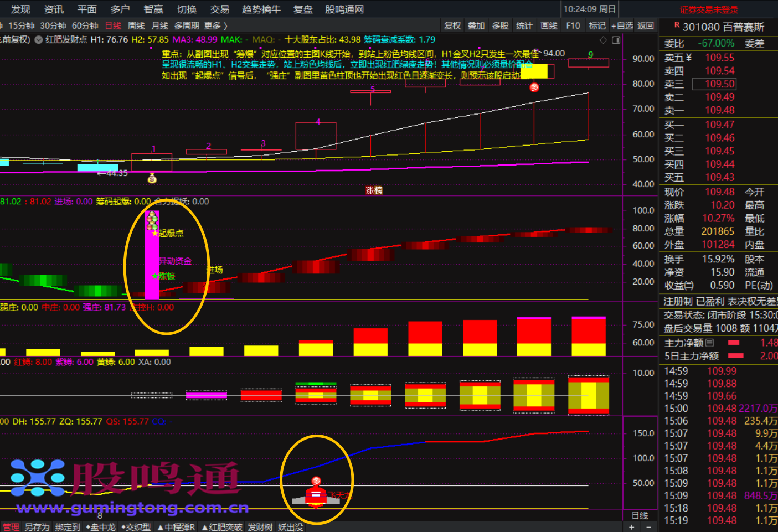
Task: Click the 委比 -67.00% value
Action: pos(716,43)
